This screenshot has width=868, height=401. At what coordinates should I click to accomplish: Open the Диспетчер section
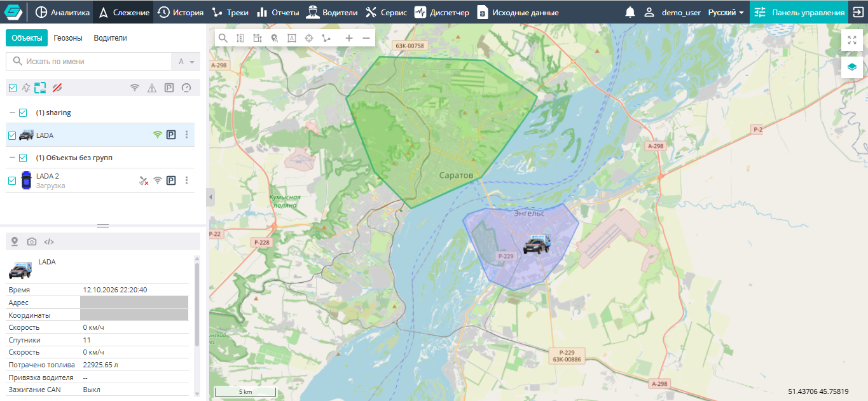pos(441,12)
